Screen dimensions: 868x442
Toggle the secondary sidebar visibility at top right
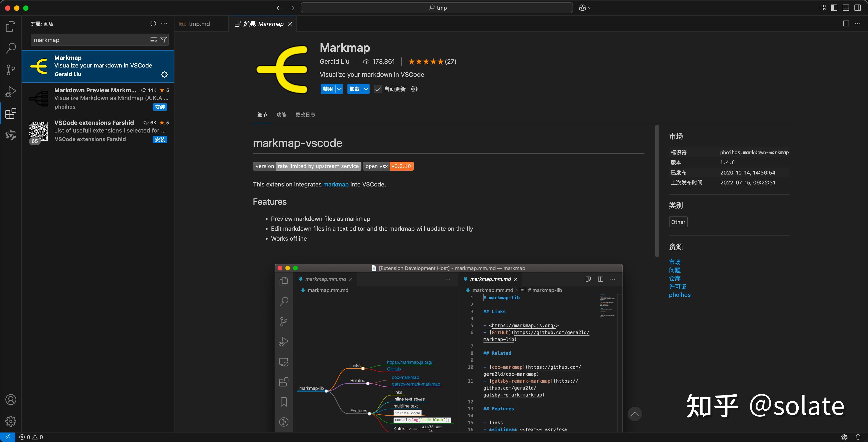[858, 7]
